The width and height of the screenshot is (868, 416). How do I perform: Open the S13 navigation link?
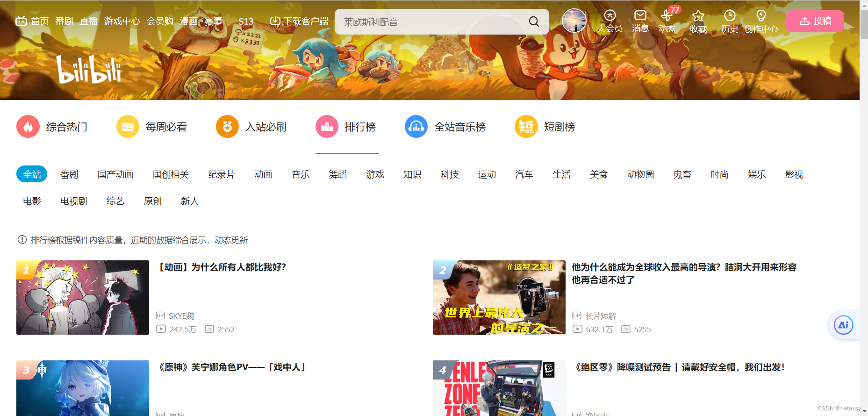tap(246, 22)
